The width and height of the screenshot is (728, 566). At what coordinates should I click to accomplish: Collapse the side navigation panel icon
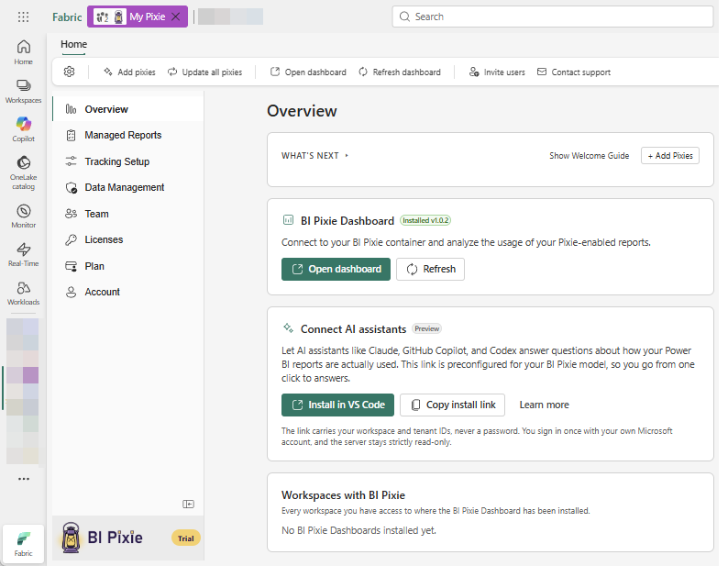(x=188, y=505)
